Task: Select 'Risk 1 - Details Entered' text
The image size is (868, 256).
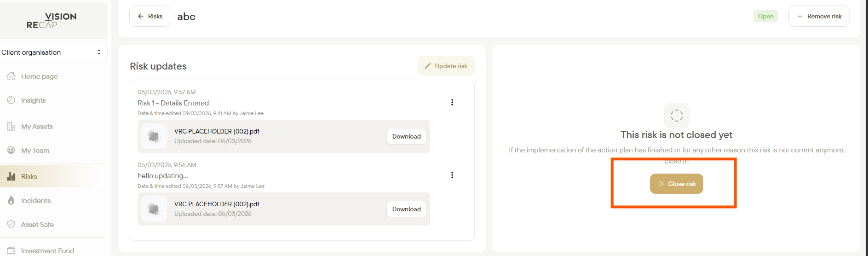Action: coord(173,103)
